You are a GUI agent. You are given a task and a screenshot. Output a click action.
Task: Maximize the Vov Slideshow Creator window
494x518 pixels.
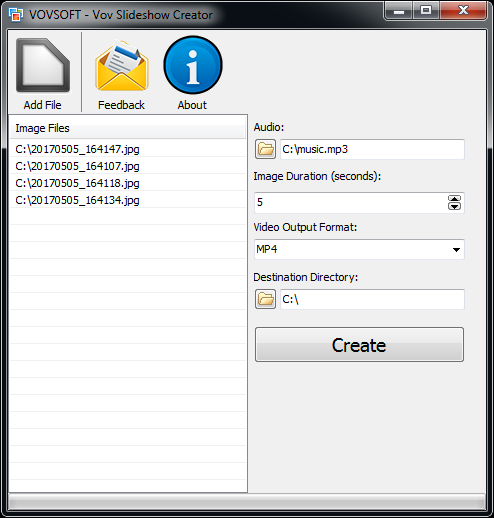pyautogui.click(x=426, y=11)
